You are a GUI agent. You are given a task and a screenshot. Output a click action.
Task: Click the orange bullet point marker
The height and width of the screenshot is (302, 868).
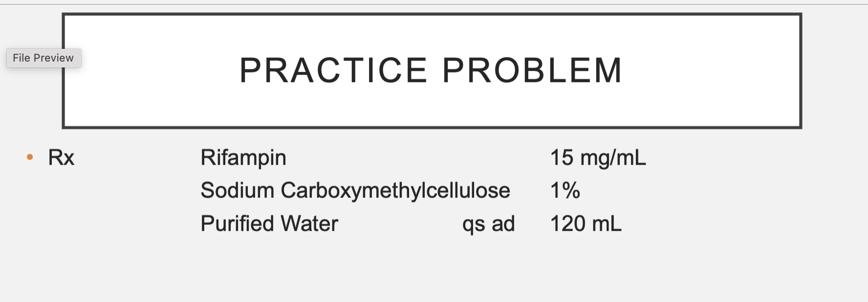point(30,157)
